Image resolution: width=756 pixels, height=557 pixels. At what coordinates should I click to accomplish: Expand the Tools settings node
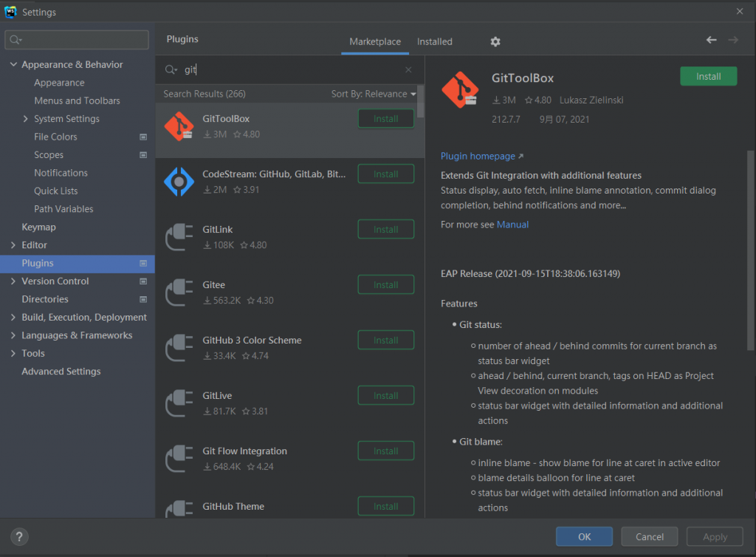(x=13, y=354)
